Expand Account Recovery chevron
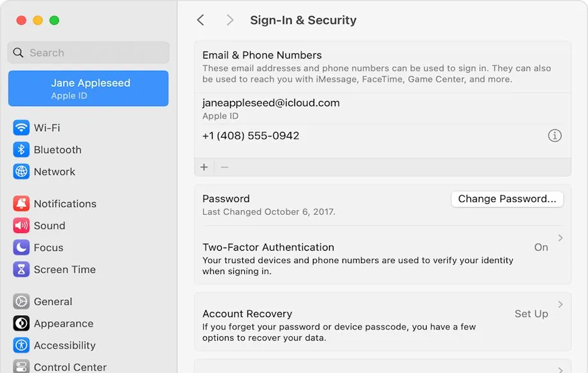The width and height of the screenshot is (588, 373). click(560, 304)
